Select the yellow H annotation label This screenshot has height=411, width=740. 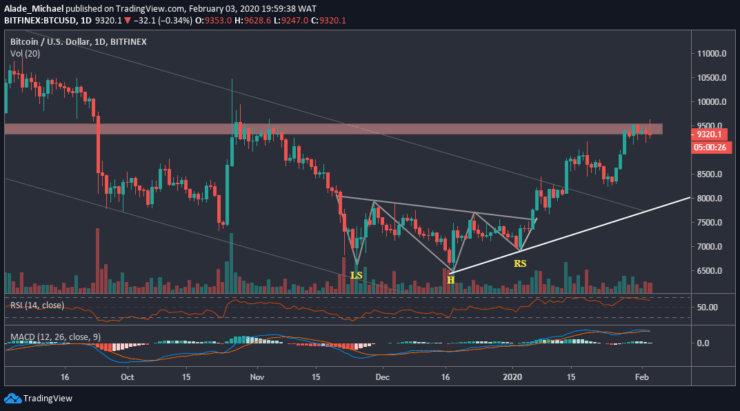click(451, 280)
